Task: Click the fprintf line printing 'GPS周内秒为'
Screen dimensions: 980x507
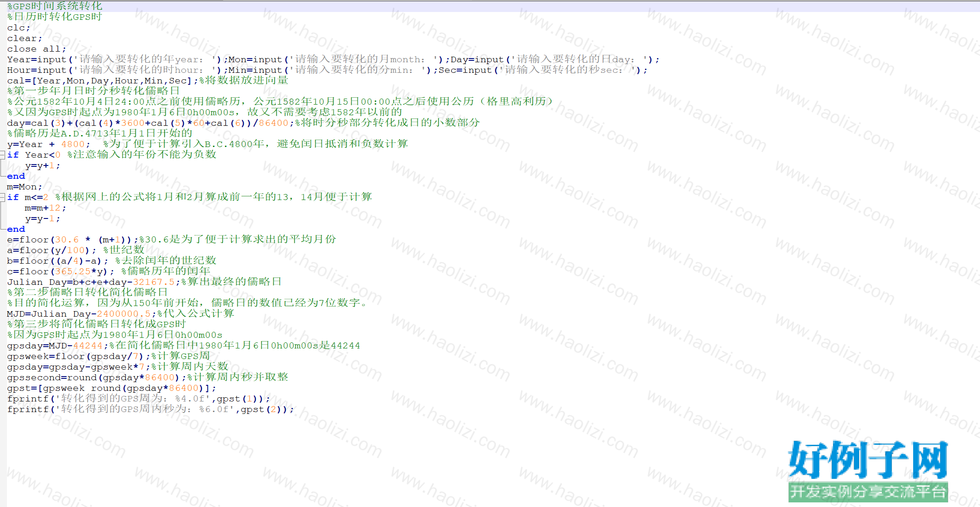Action: point(151,409)
